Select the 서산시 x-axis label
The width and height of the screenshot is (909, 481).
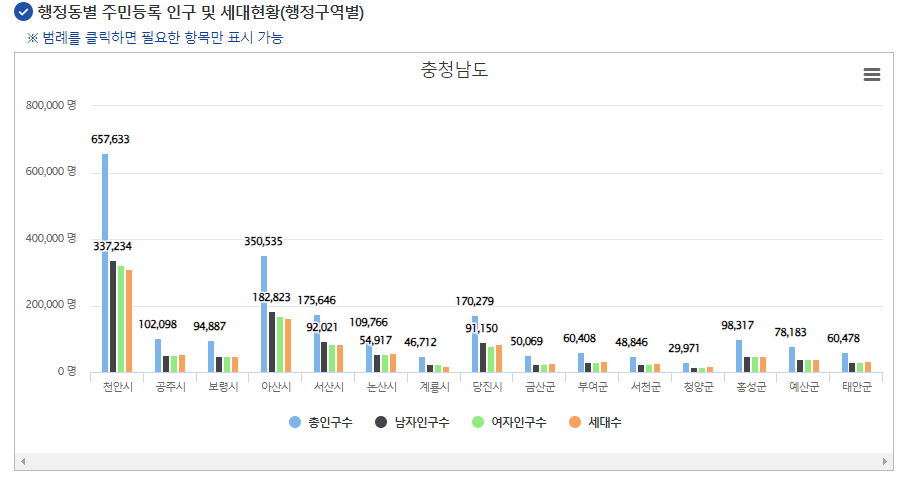(x=328, y=387)
